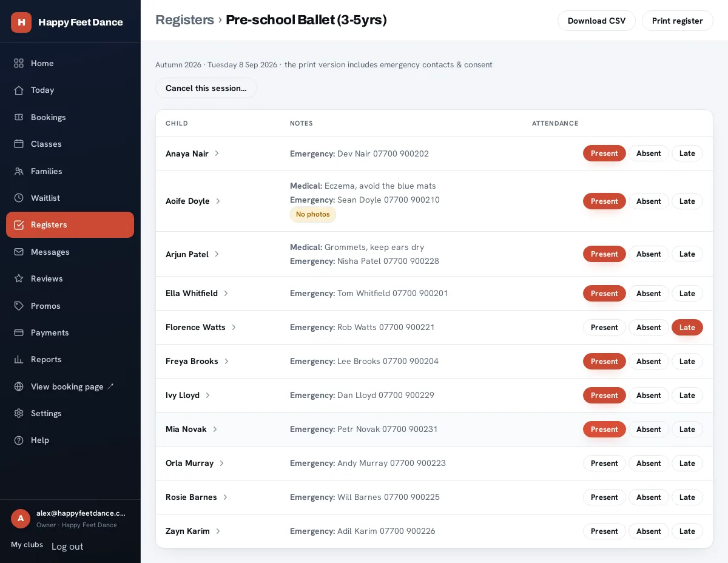Click the Registers checkbox icon in sidebar

[19, 224]
